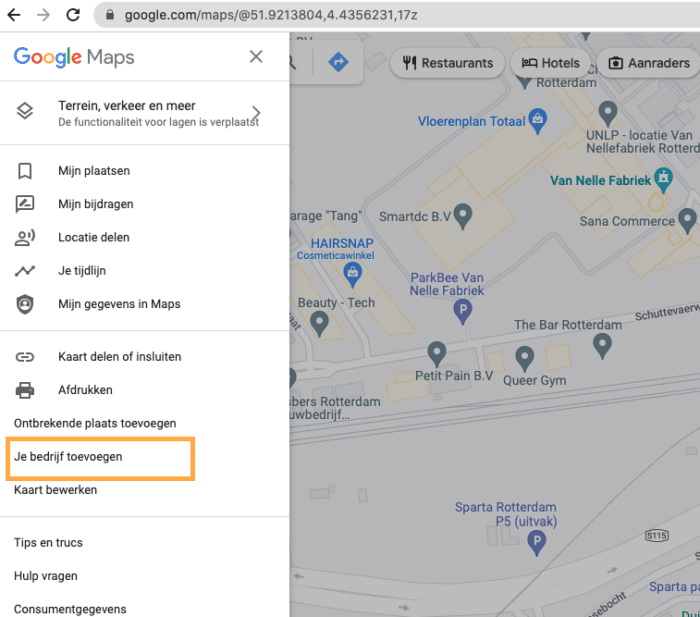Click the Smartdc B.V map pin

click(463, 215)
